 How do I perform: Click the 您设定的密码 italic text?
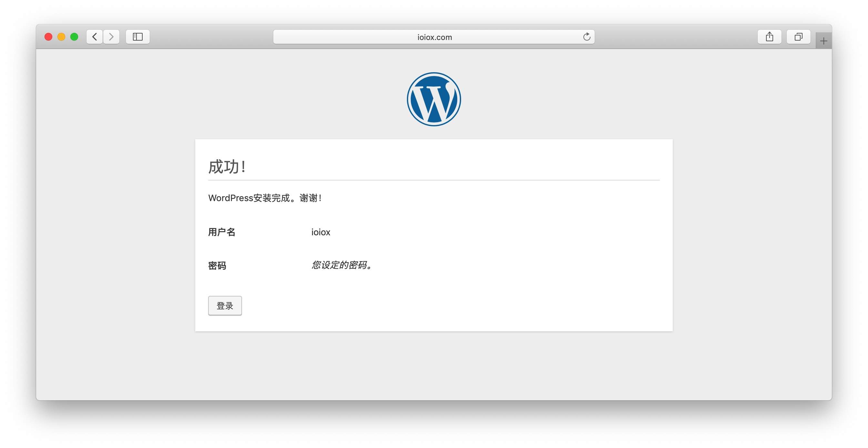click(x=341, y=265)
